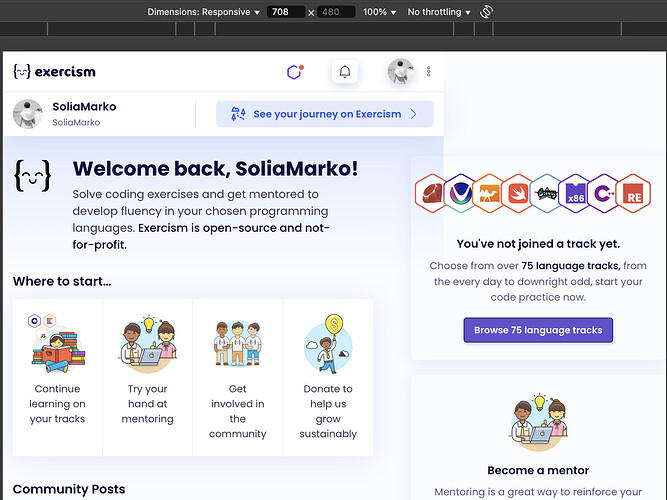Open Donate to help us grow sustainably card
Screen dimensions: 667x500
point(328,377)
